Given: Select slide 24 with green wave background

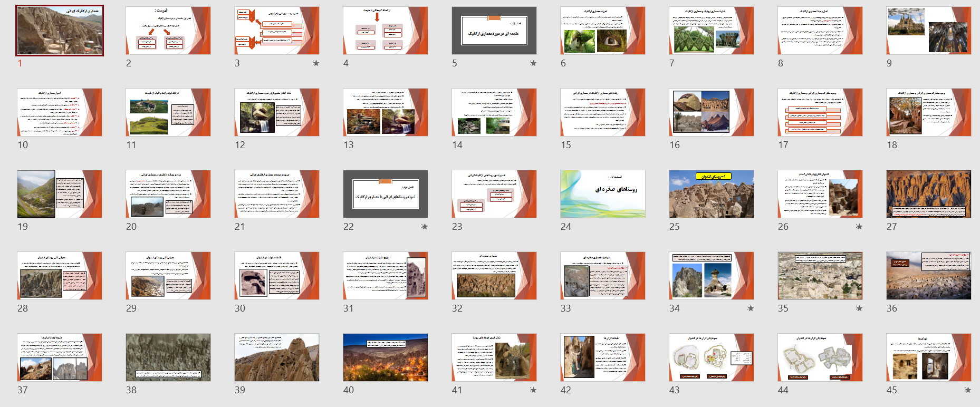Looking at the screenshot, I should (x=603, y=194).
